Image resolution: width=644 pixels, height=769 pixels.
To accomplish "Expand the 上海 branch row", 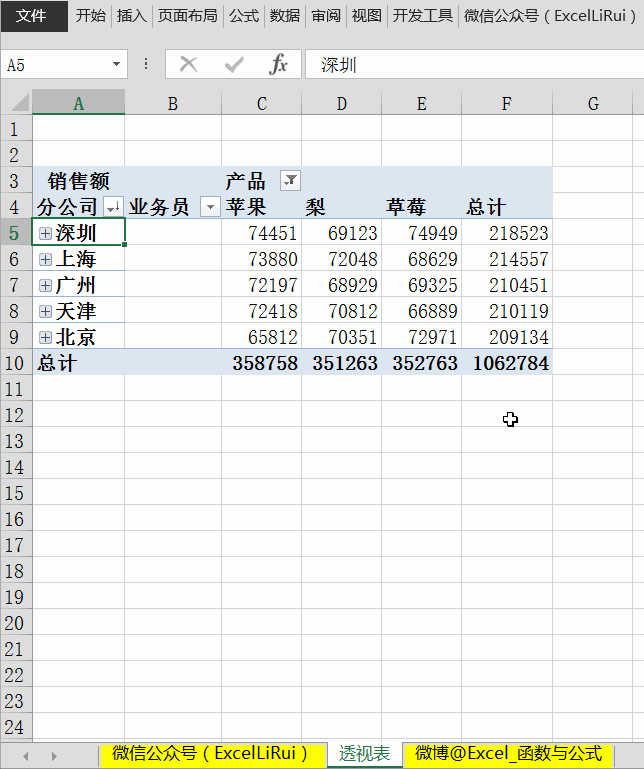I will click(x=45, y=259).
